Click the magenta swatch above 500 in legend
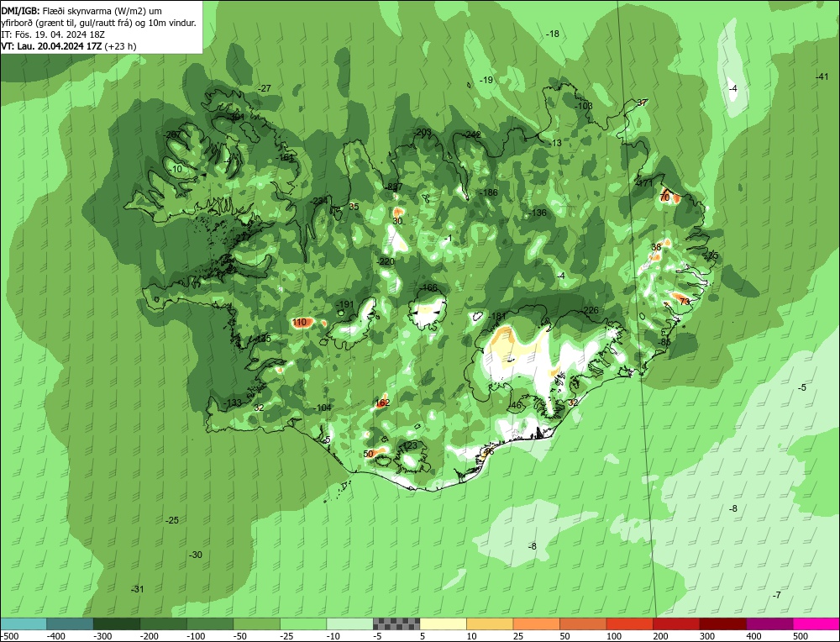The image size is (840, 642). coord(816,624)
